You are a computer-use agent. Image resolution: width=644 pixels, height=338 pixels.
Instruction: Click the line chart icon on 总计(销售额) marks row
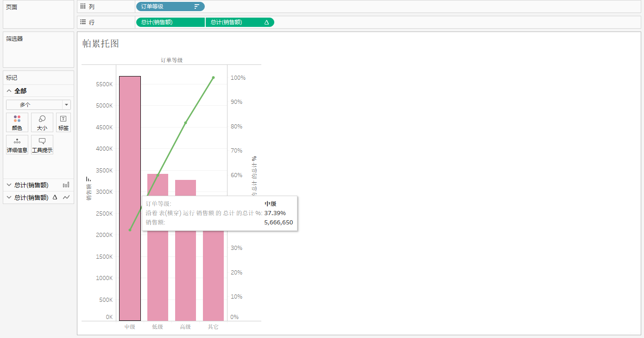pyautogui.click(x=66, y=198)
